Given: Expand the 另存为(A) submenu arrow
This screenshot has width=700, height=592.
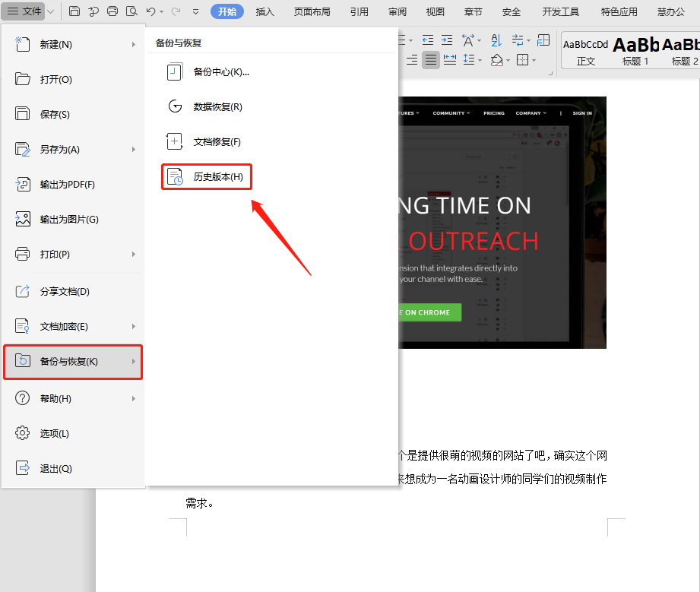Looking at the screenshot, I should [134, 149].
